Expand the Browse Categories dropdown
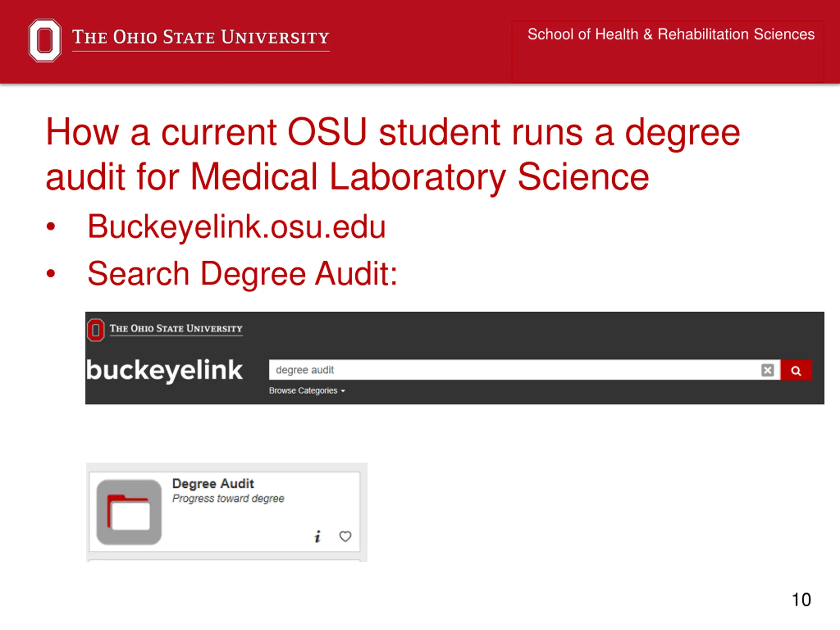The height and width of the screenshot is (630, 840). pos(307,390)
